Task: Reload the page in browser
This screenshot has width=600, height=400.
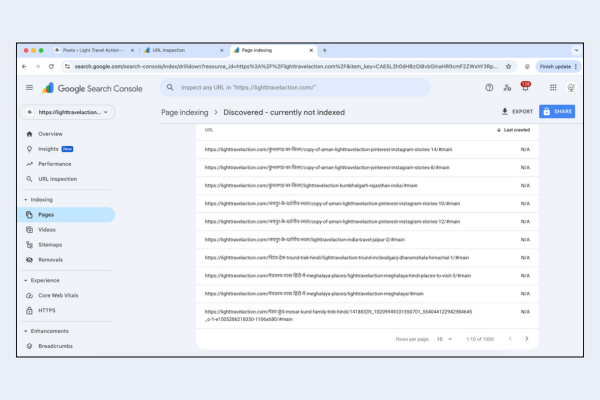Action: pyautogui.click(x=53, y=66)
